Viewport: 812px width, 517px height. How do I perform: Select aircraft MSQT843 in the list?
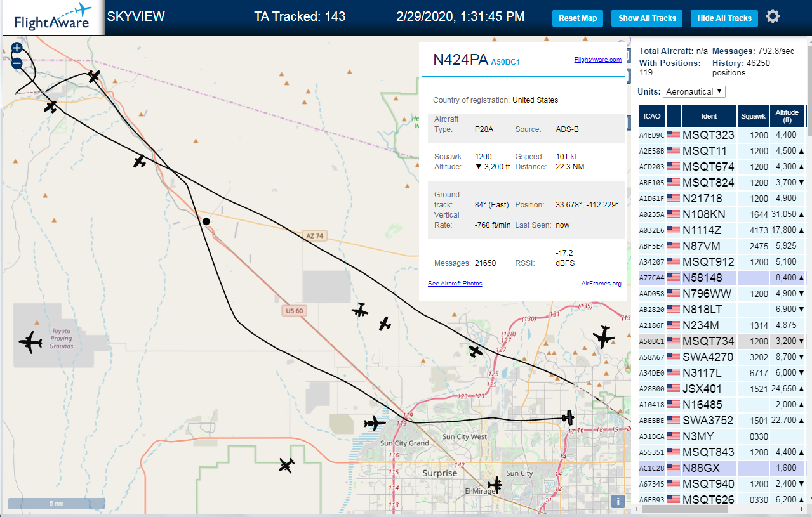722,452
